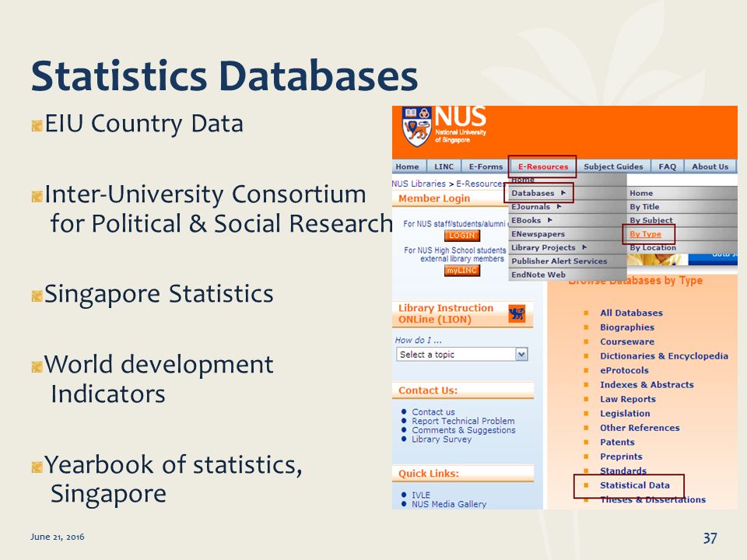Click the NUS Libraries breadcrumb link
This screenshot has height=560, width=747.
[x=419, y=184]
